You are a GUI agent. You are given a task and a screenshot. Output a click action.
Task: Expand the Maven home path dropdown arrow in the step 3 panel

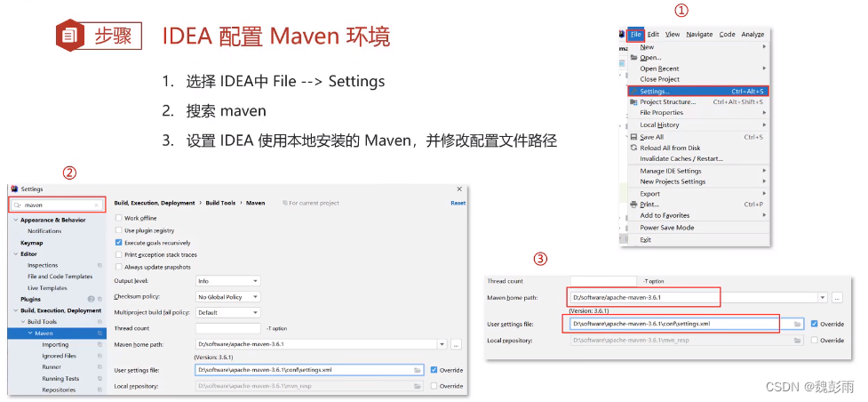[x=824, y=298]
